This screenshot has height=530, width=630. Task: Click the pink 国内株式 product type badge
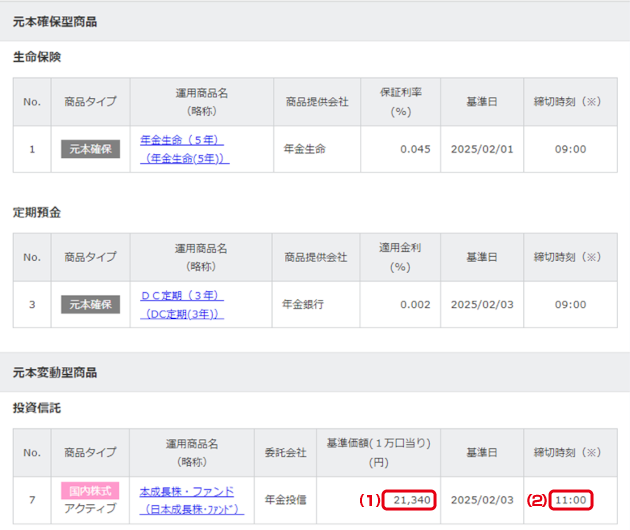pyautogui.click(x=90, y=491)
